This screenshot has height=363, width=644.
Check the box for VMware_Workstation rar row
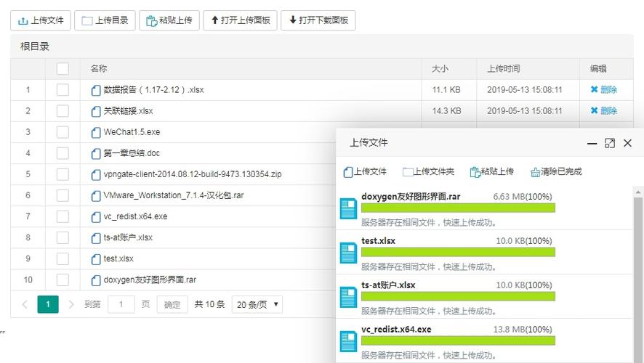pos(63,195)
